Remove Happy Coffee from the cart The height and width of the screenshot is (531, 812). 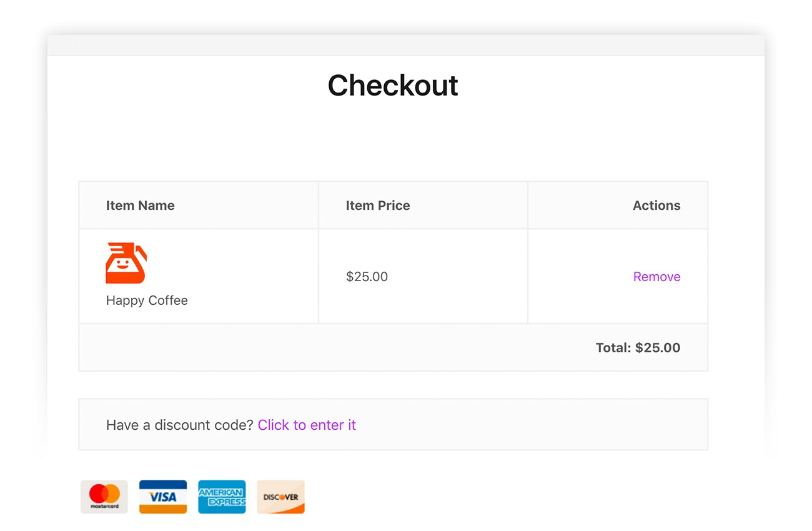(656, 277)
